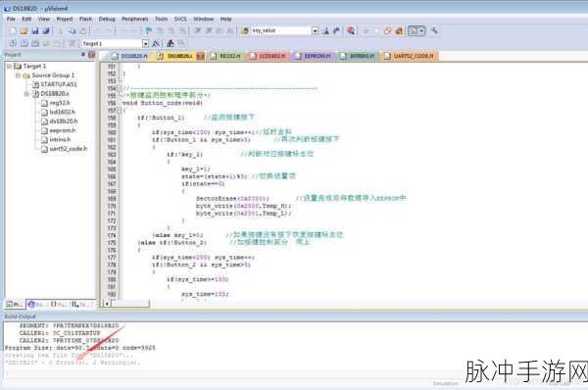588x390 pixels.
Task: Switch to Functions tab at panel bottom
Action: (x=58, y=304)
